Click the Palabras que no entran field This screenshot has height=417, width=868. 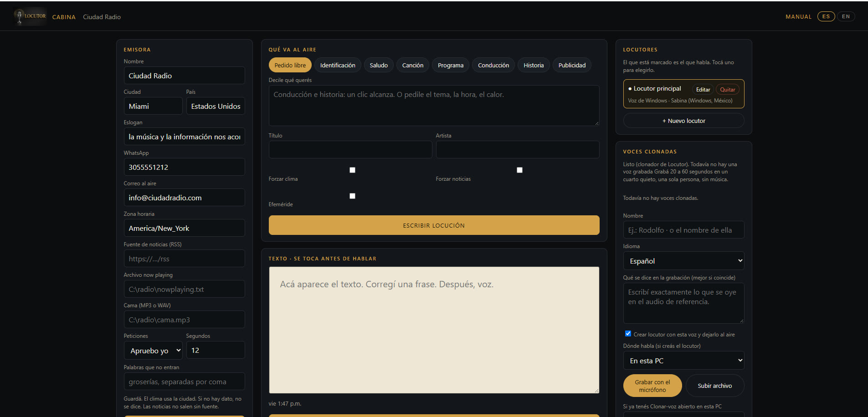(x=184, y=381)
